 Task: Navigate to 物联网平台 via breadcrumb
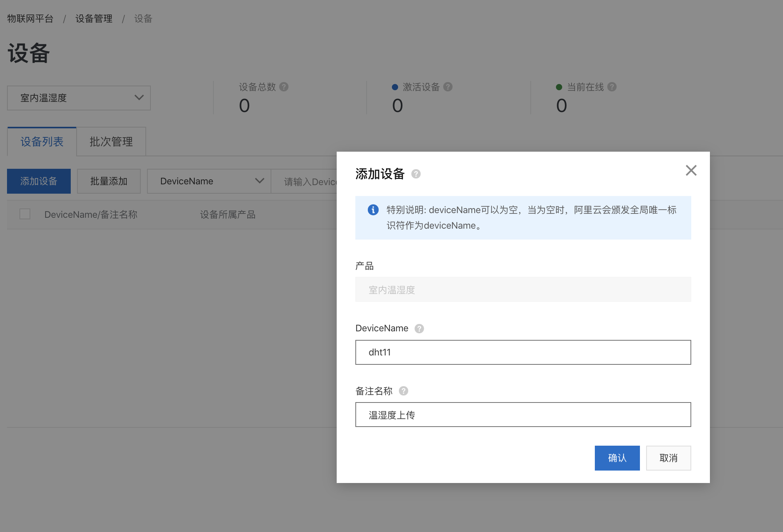click(x=29, y=18)
